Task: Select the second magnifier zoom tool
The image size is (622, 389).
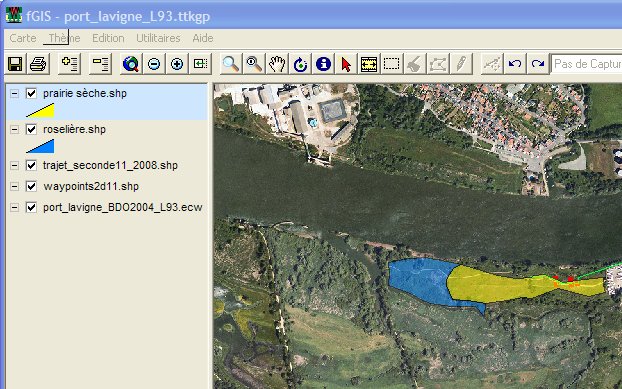Action: [254, 64]
